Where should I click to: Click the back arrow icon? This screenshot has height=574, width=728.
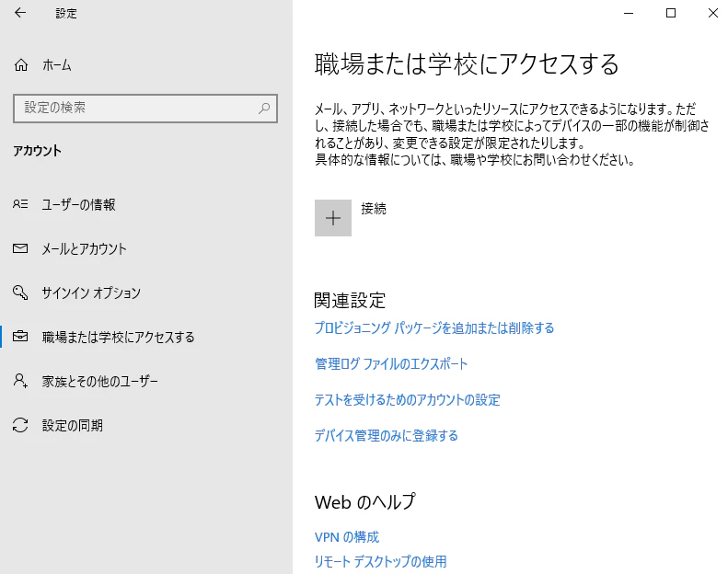(x=20, y=13)
